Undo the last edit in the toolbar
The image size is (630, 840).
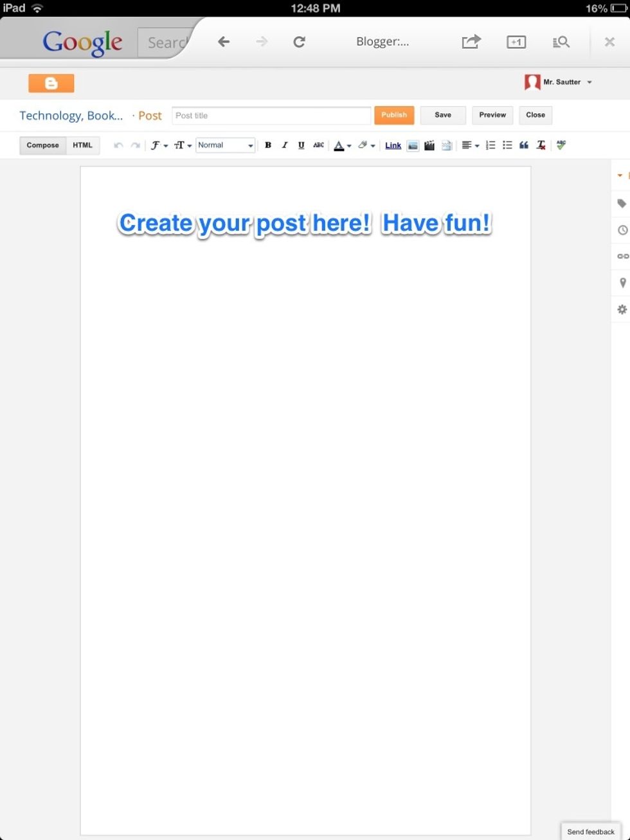(118, 145)
